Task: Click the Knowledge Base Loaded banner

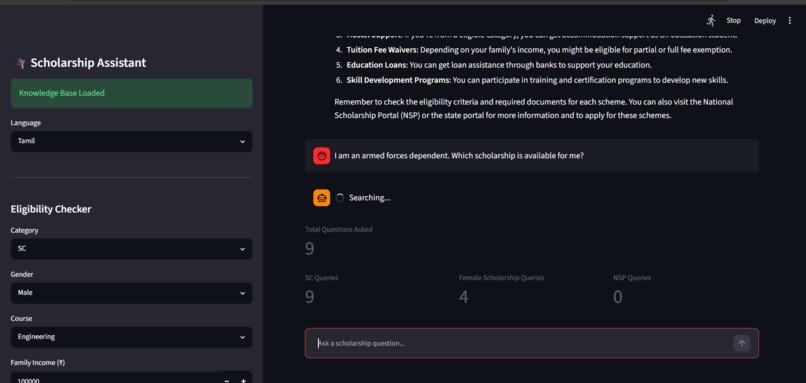Action: tap(132, 93)
